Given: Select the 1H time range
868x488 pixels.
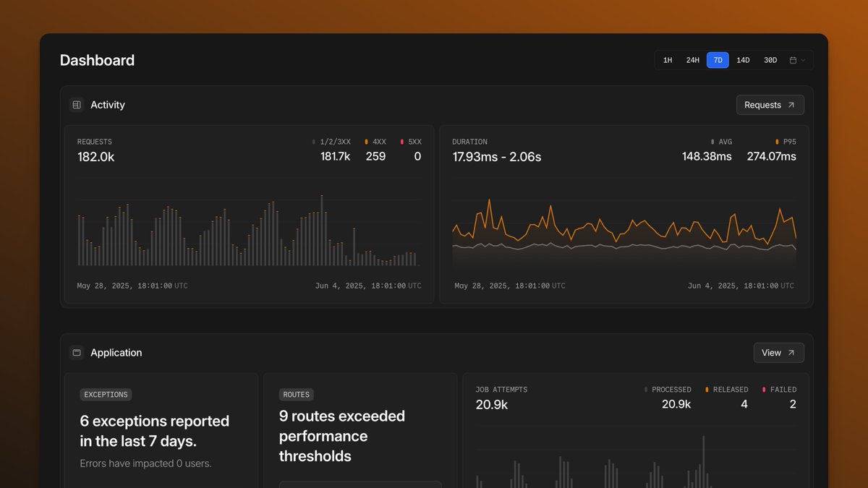Looking at the screenshot, I should [x=668, y=60].
